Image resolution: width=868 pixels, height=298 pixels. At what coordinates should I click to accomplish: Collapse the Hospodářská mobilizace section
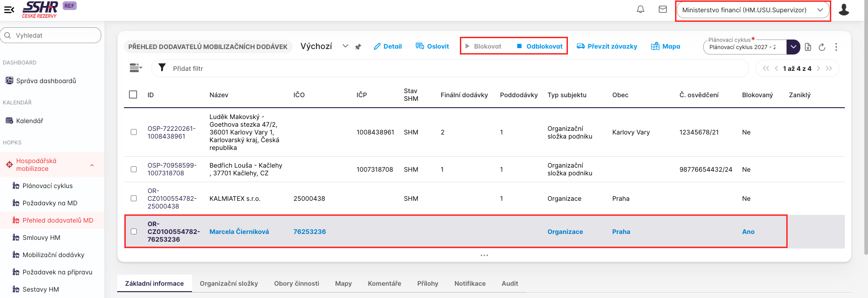click(92, 165)
